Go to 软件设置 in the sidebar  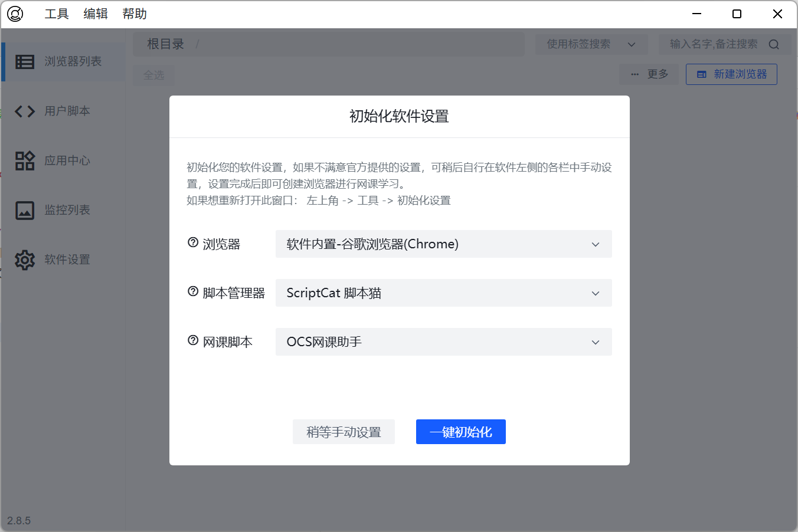64,260
